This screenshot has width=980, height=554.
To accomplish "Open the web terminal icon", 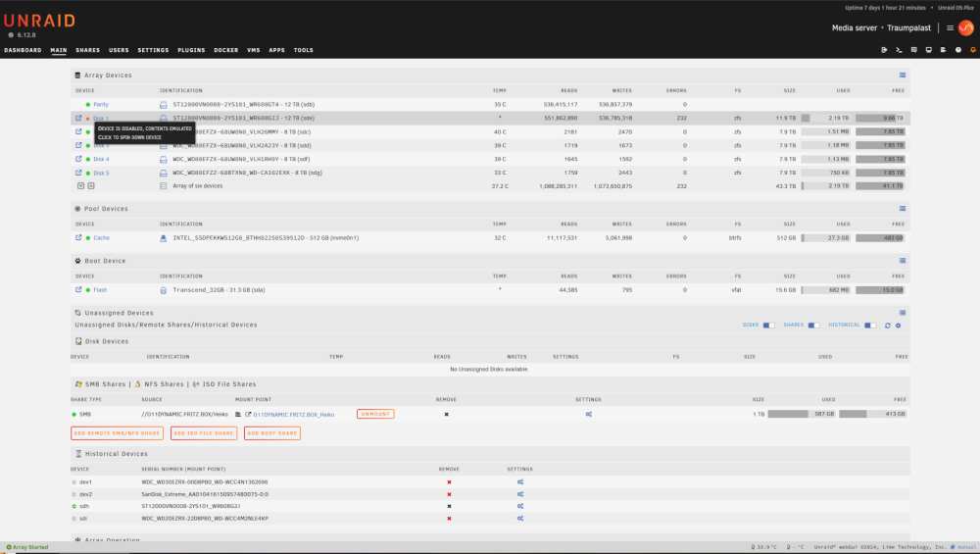I will point(899,50).
